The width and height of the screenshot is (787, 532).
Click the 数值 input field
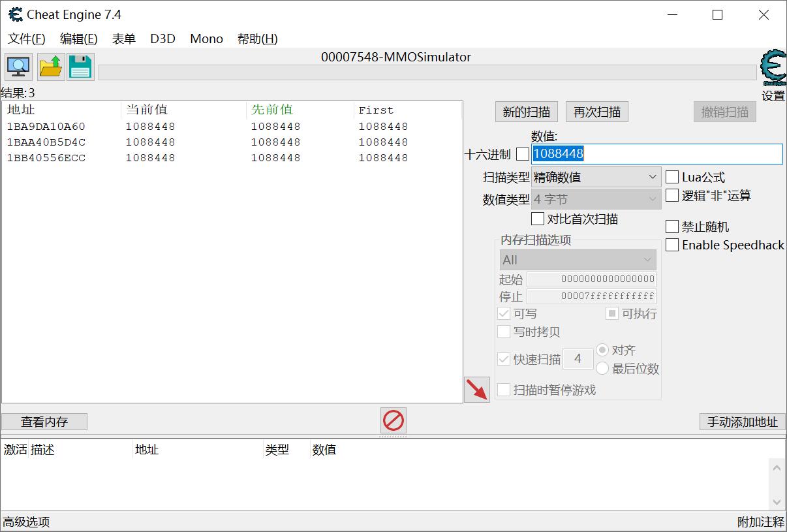click(x=657, y=154)
